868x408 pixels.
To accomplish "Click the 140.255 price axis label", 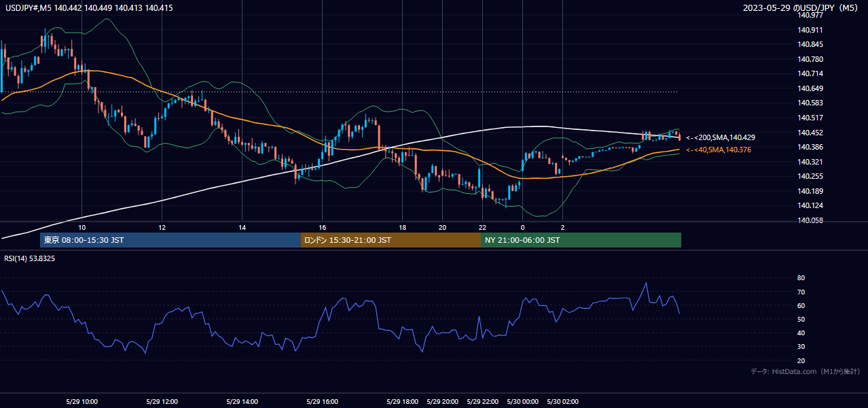I will point(810,176).
